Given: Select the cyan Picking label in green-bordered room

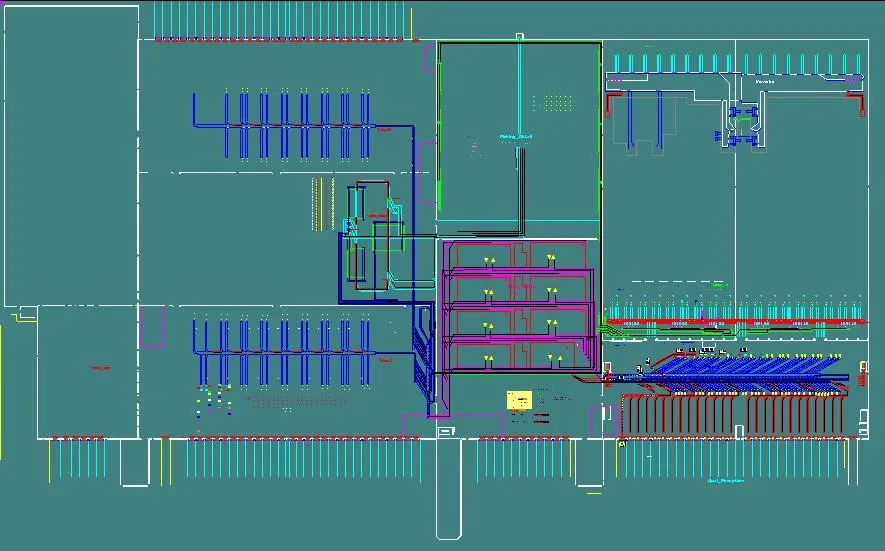Looking at the screenshot, I should point(516,137).
